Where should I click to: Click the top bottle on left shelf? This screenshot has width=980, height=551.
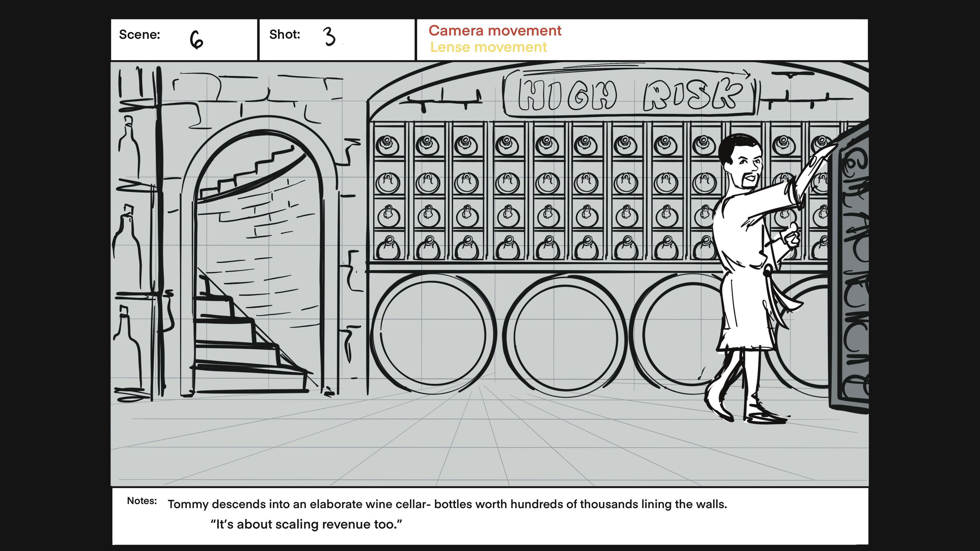pyautogui.click(x=129, y=146)
